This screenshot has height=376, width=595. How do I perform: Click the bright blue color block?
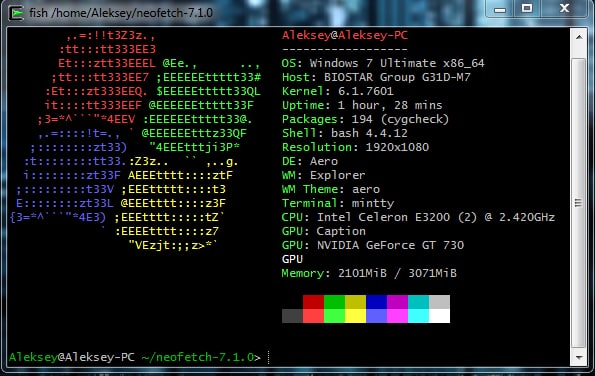pyautogui.click(x=376, y=316)
